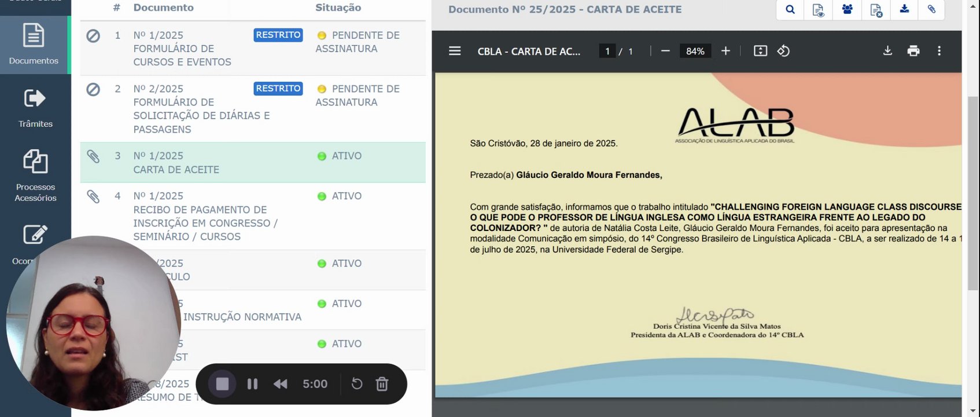The height and width of the screenshot is (417, 980).
Task: Click restricted icon for Formulário de Cursos e Eventos
Action: click(x=93, y=36)
